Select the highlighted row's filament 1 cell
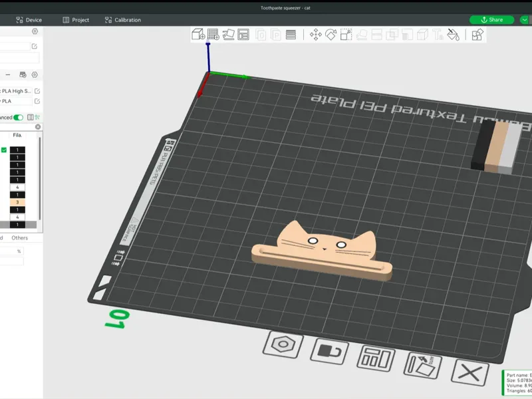The width and height of the screenshot is (532, 399). pos(17,225)
